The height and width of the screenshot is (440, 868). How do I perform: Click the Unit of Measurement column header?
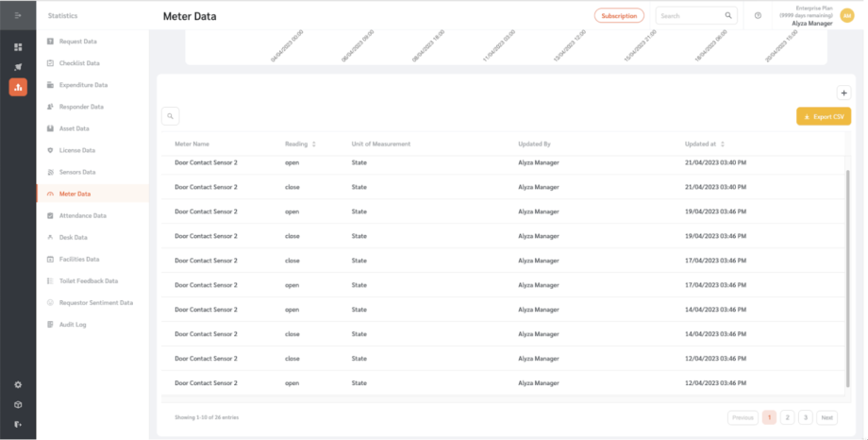pyautogui.click(x=381, y=144)
